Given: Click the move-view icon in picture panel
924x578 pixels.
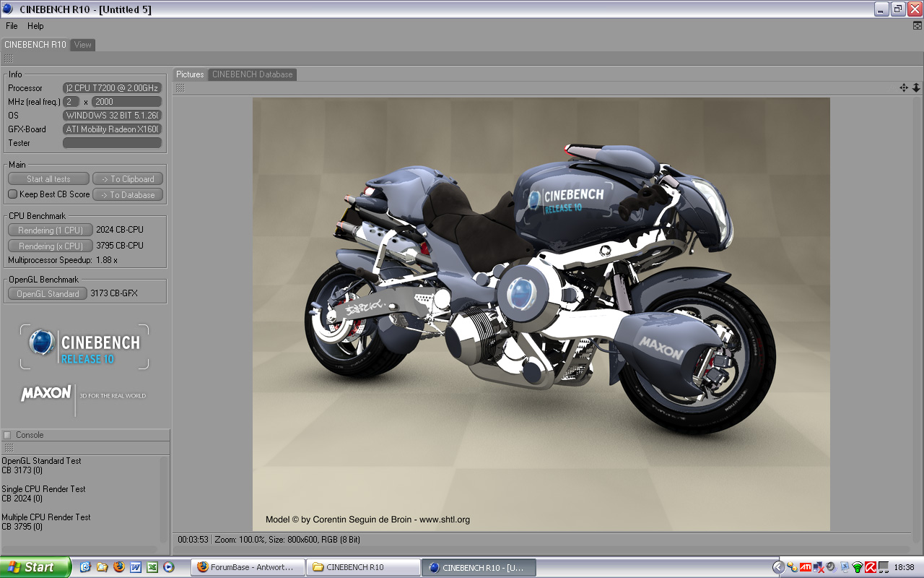Looking at the screenshot, I should pyautogui.click(x=904, y=87).
